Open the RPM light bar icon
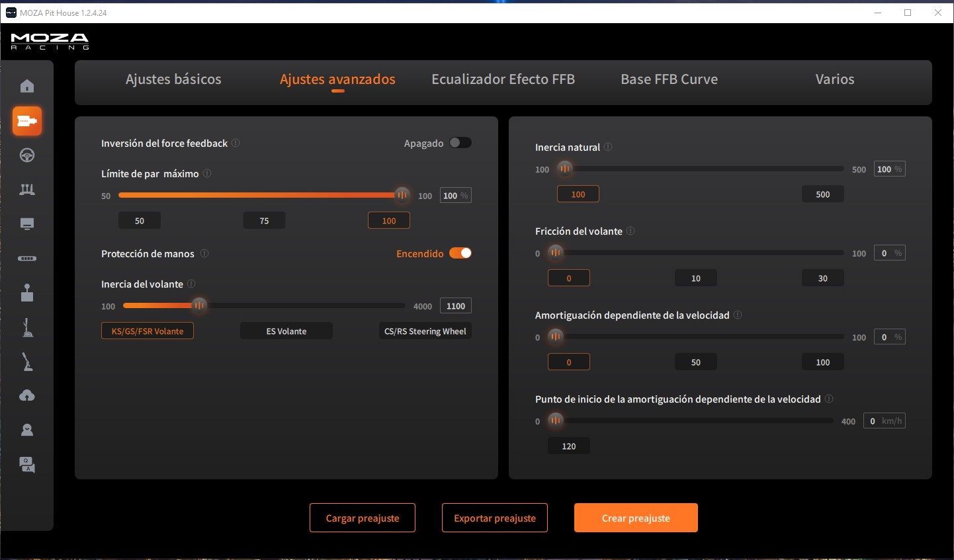This screenshot has width=954, height=560. click(27, 259)
